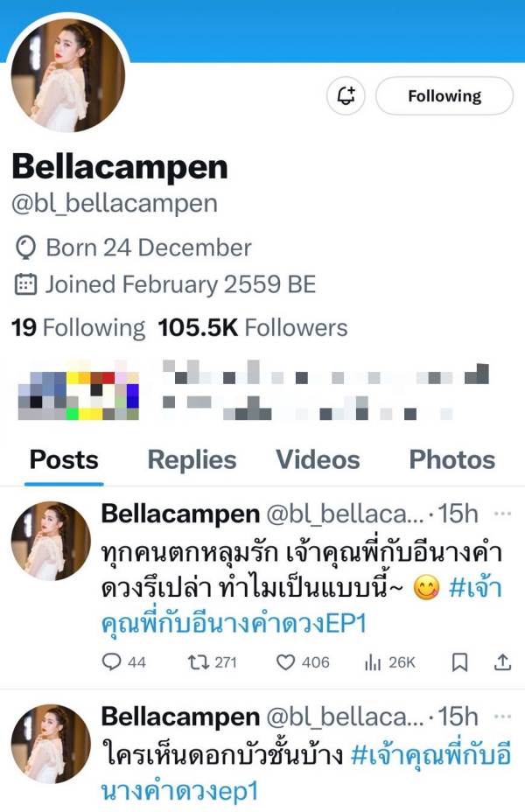This screenshot has height=812, width=525.
Task: View analytics icon showing 26K views
Action: [x=389, y=661]
